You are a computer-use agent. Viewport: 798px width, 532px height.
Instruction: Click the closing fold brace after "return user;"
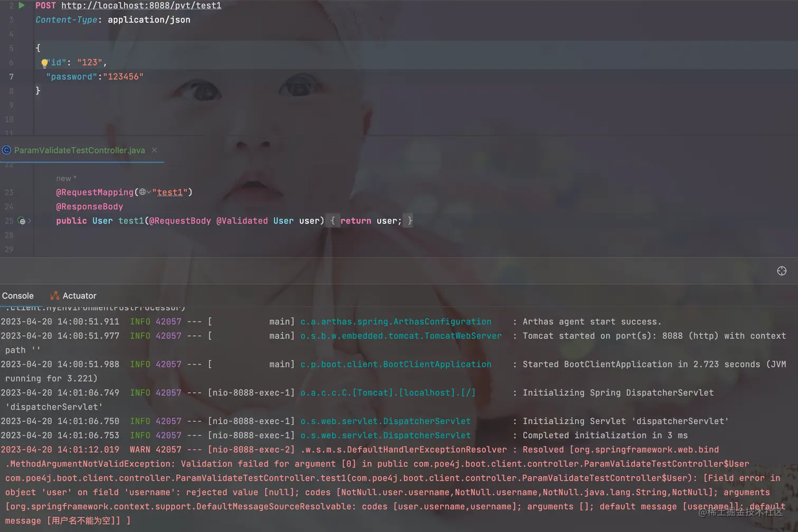coord(410,221)
